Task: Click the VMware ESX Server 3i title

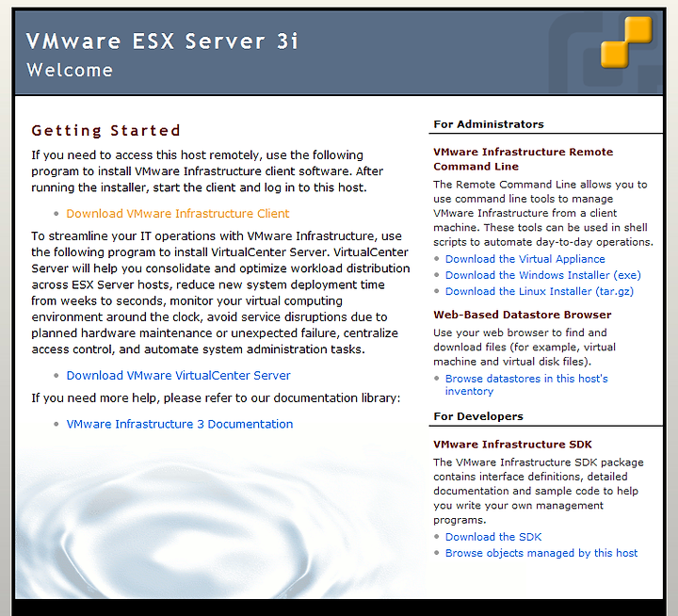Action: click(x=162, y=41)
